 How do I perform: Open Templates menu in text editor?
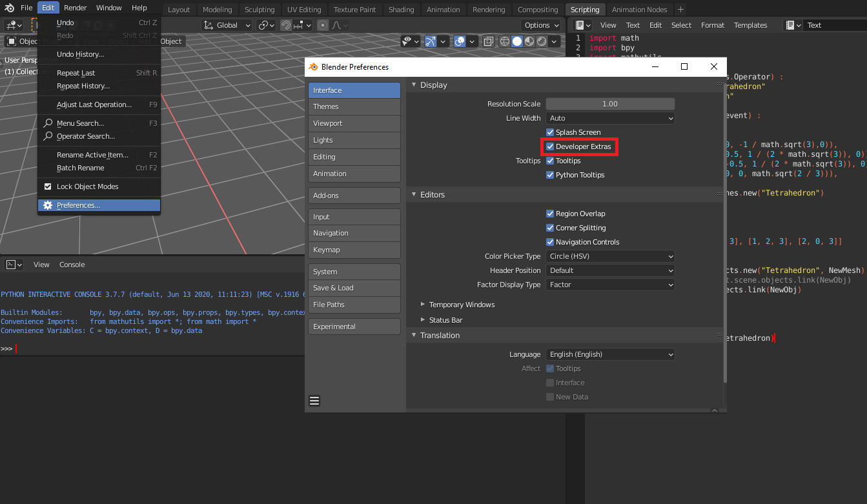pyautogui.click(x=750, y=25)
